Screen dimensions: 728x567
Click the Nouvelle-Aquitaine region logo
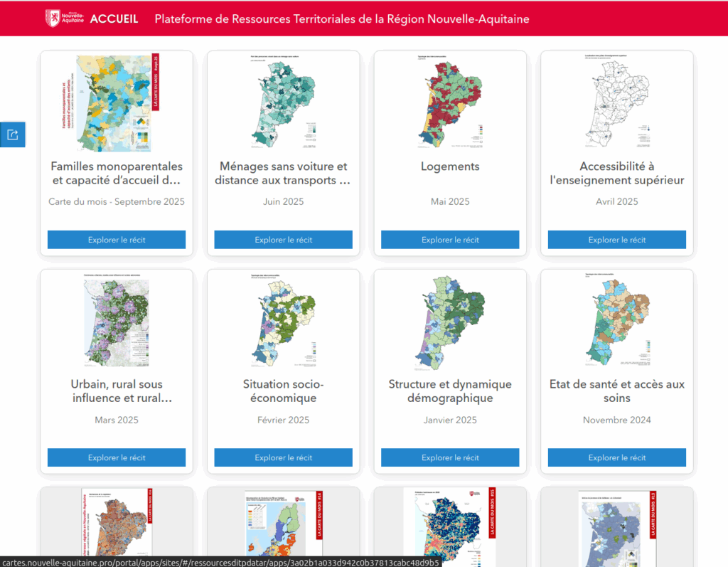63,18
